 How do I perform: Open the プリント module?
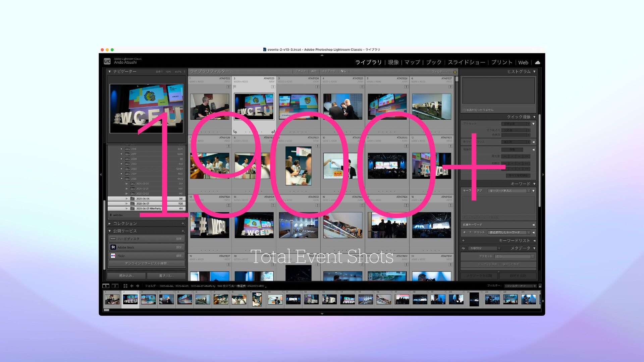502,62
